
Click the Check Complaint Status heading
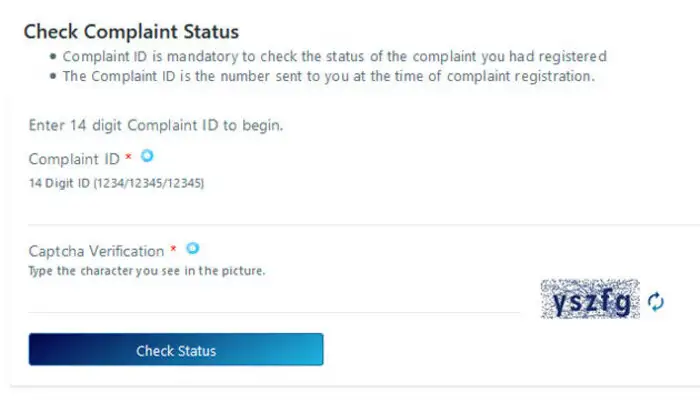(x=131, y=32)
